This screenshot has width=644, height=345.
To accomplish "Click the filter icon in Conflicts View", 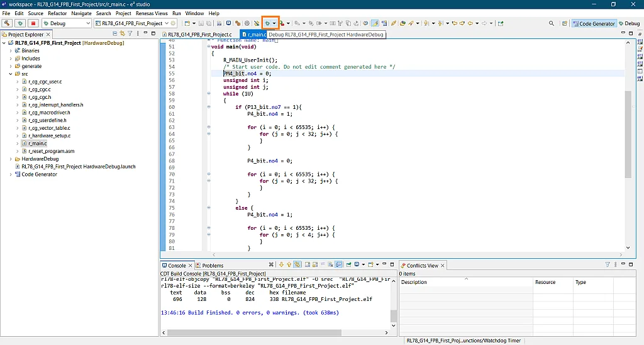I will (608, 265).
